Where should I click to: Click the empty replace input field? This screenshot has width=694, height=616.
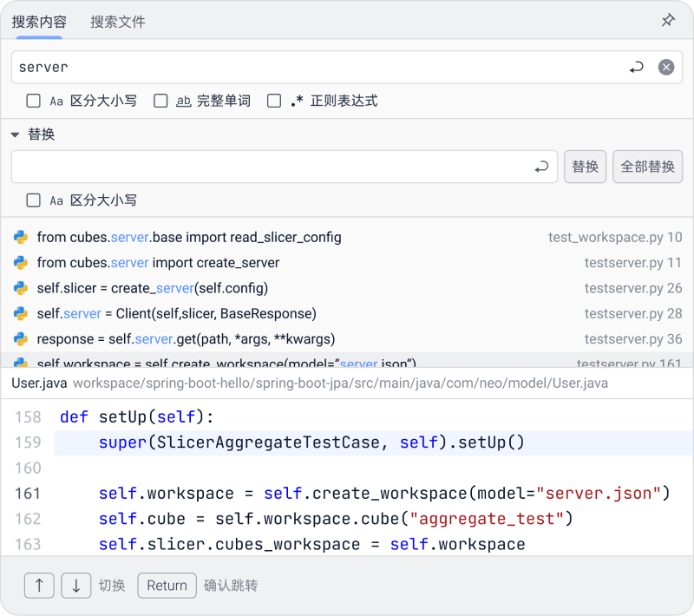pos(285,167)
